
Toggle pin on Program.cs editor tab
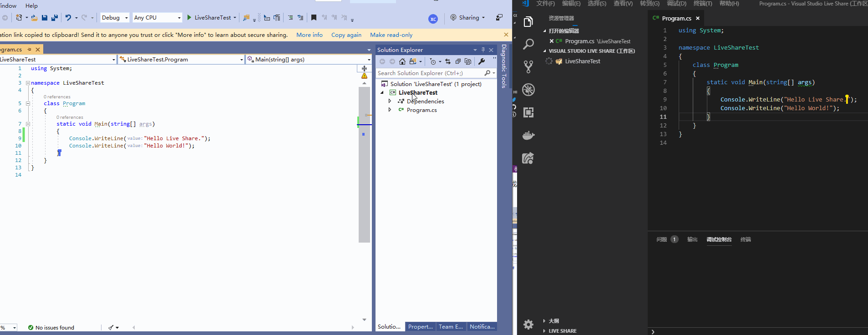tap(30, 50)
